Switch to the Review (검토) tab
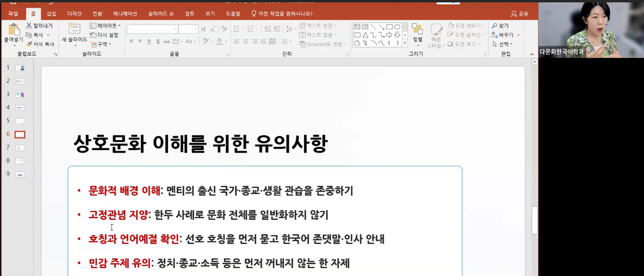Screen dimensions: 644x276 click(190, 14)
